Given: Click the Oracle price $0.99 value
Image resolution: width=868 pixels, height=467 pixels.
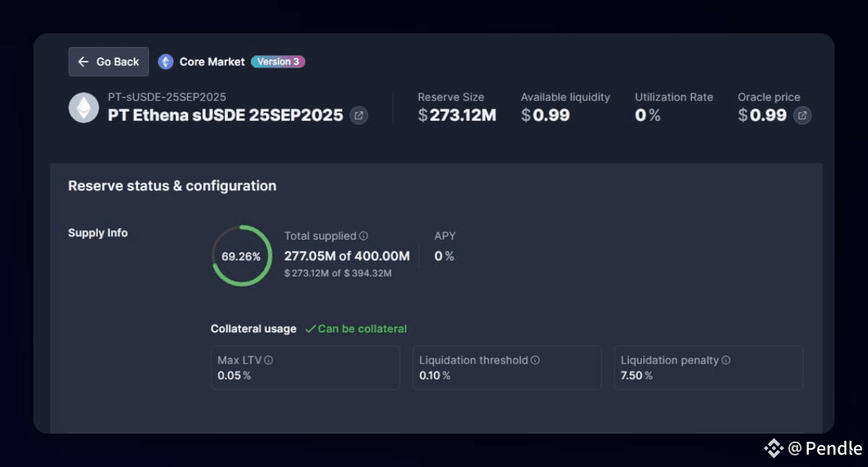Looking at the screenshot, I should click(x=762, y=115).
